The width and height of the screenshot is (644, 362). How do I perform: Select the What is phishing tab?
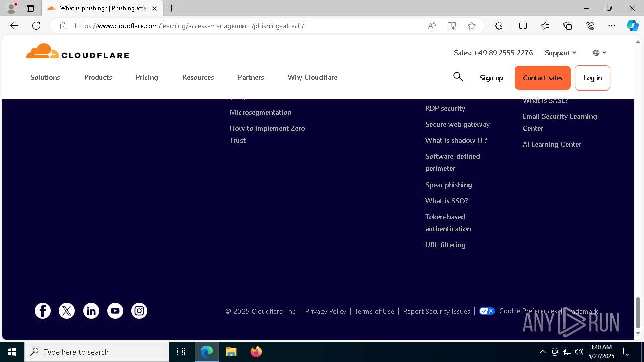coord(102,8)
